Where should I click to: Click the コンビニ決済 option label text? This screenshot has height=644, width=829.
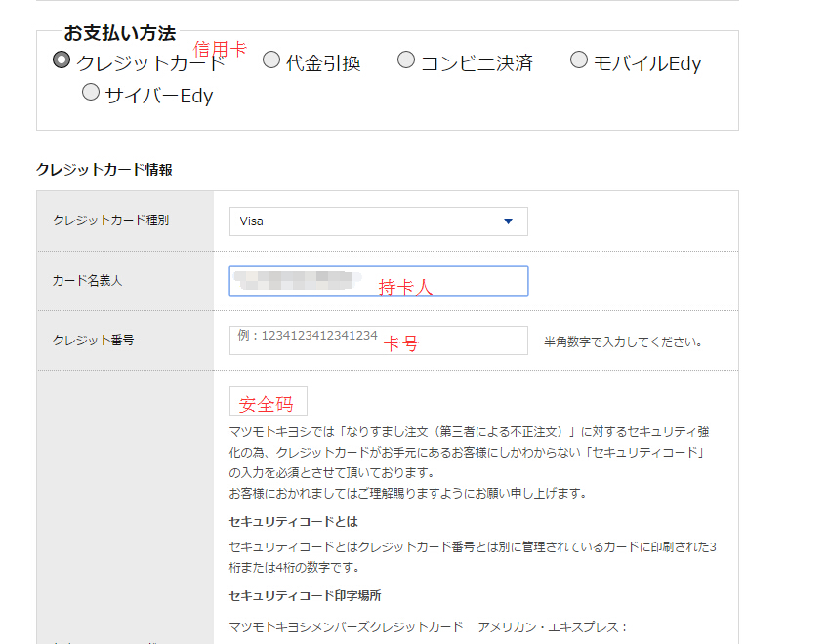point(477,63)
